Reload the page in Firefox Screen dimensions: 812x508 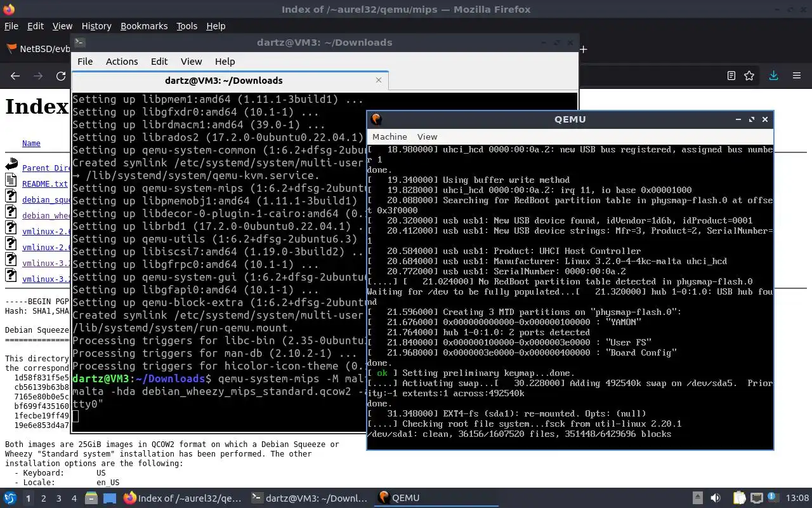(61, 76)
